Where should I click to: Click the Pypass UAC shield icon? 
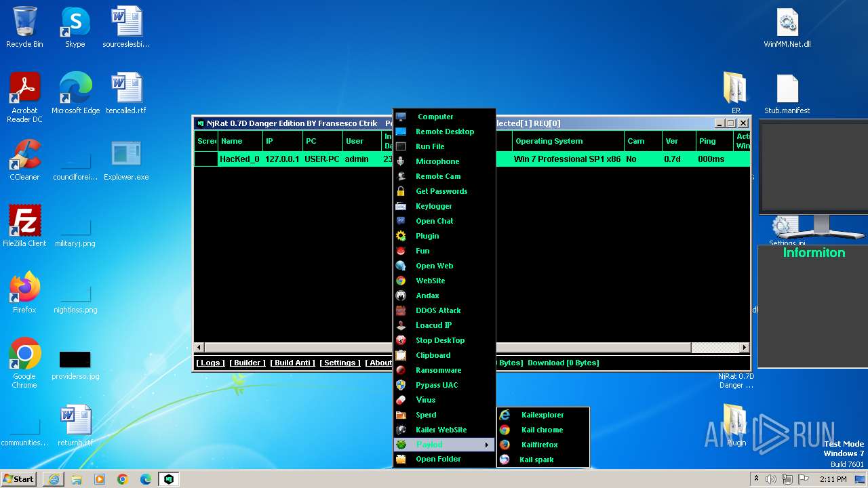click(x=401, y=385)
